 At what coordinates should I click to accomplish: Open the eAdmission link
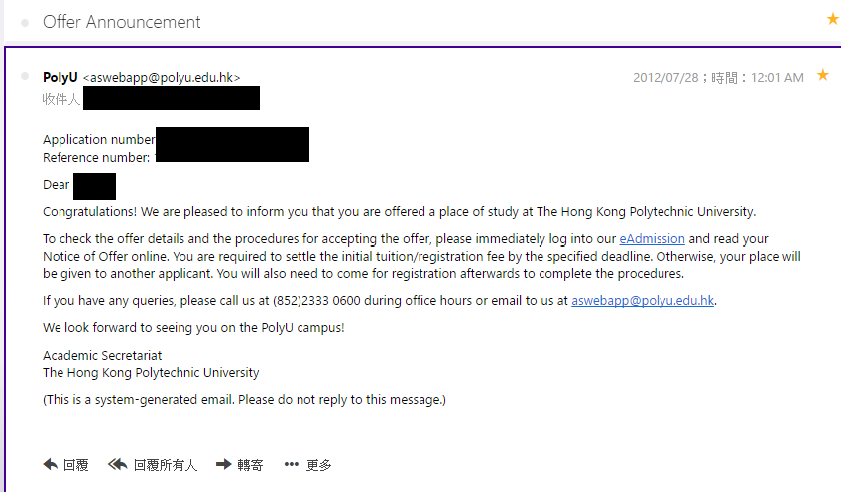tap(652, 238)
